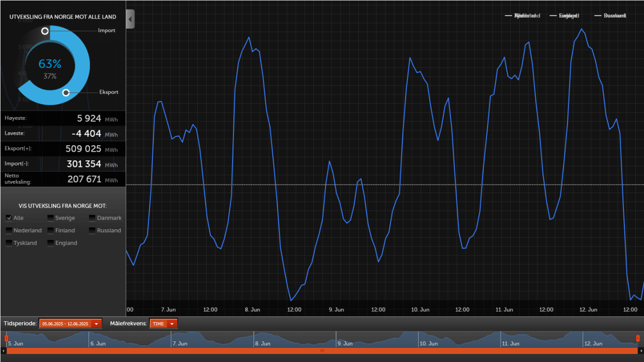This screenshot has width=644, height=362.
Task: Click the bottom horizontal scrollbar
Action: click(x=322, y=351)
